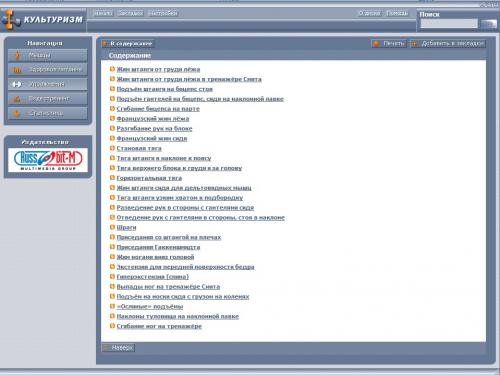Open the Здоровое питание navigation section
This screenshot has height=375, width=500.
click(48, 70)
